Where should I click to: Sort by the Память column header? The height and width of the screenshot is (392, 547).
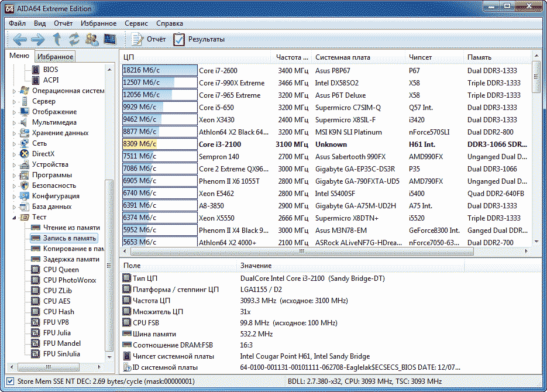pos(497,57)
